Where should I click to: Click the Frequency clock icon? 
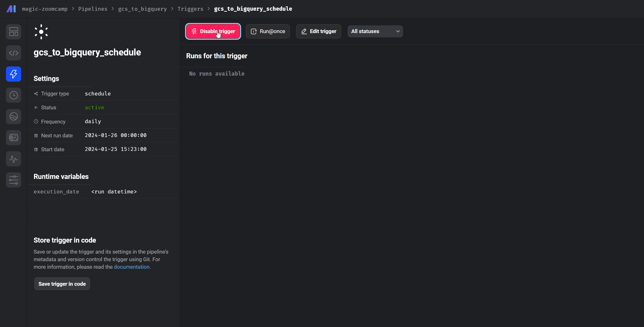point(36,121)
